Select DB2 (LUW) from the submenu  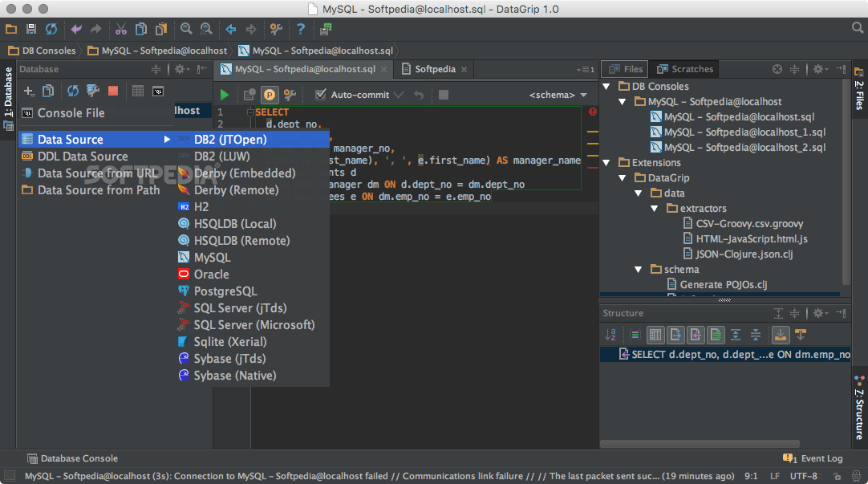(253, 157)
